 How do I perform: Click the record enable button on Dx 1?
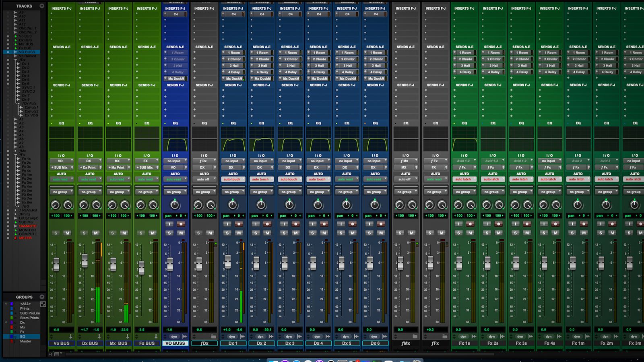pyautogui.click(x=239, y=224)
